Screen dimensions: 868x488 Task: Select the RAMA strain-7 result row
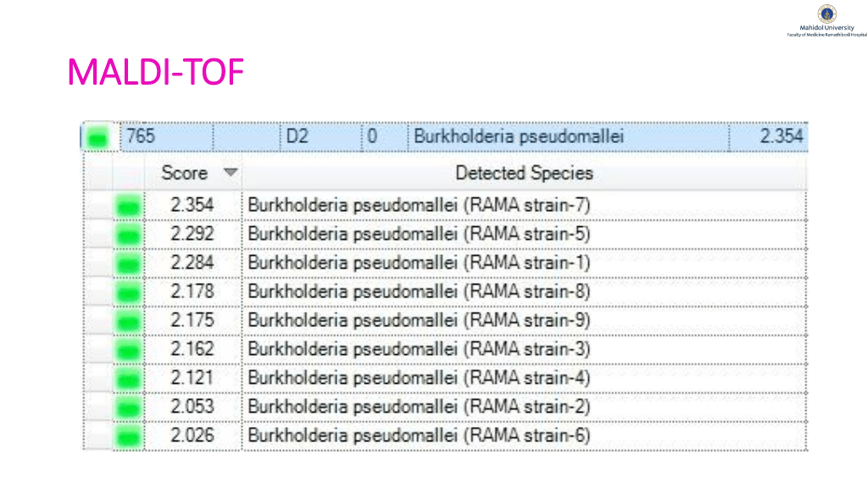pyautogui.click(x=419, y=205)
